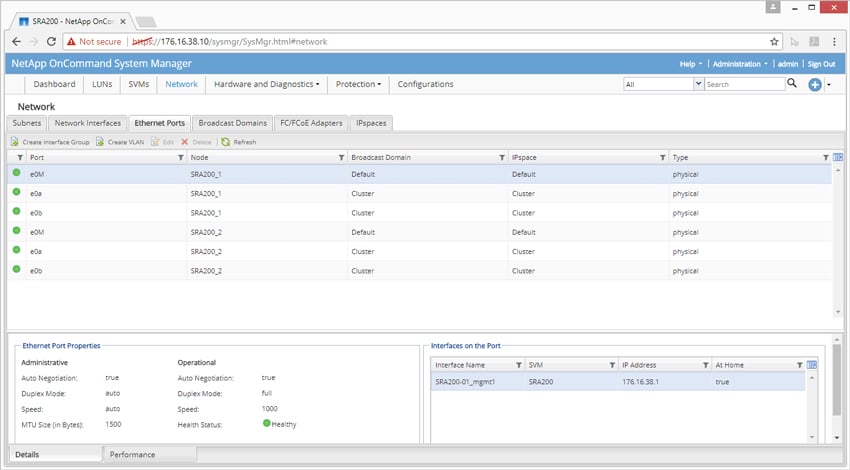The height and width of the screenshot is (470, 850).
Task: Open the interfaces table column chooser icon
Action: pos(812,365)
